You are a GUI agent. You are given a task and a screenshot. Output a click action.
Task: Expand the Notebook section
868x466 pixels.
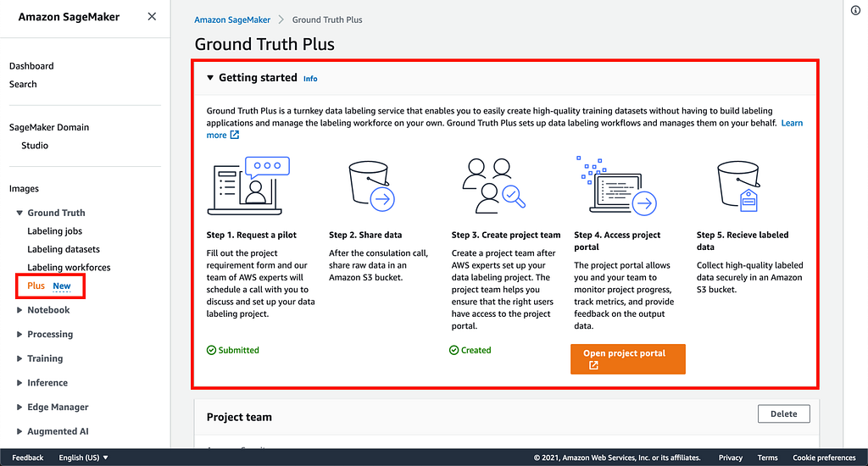click(x=19, y=310)
